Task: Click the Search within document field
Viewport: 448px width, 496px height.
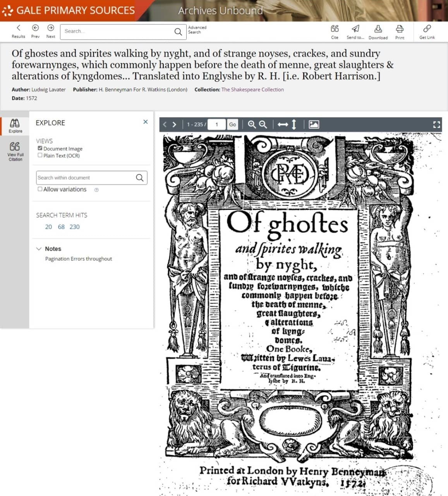Action: click(85, 177)
